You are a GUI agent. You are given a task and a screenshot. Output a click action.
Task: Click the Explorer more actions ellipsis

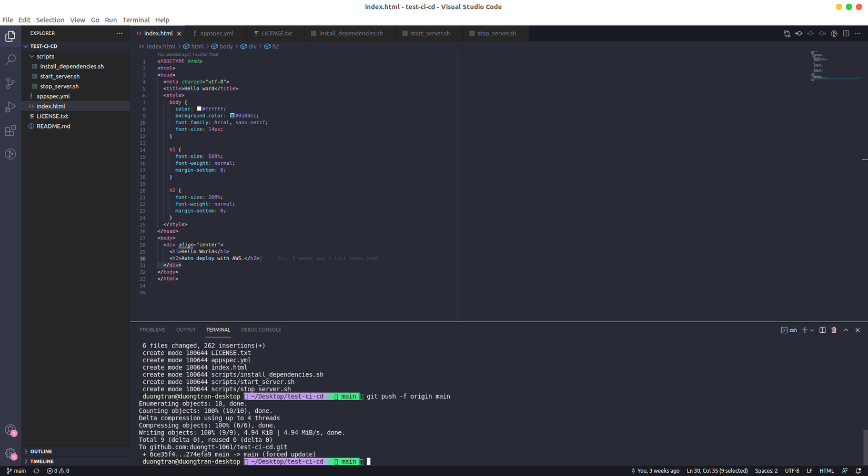(x=119, y=33)
